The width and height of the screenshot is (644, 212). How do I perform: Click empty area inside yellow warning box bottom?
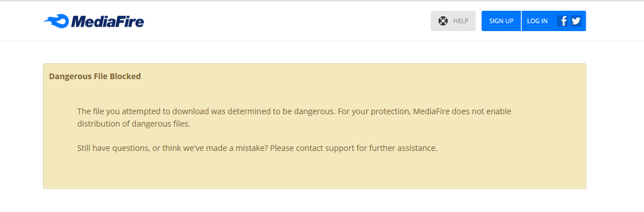[314, 172]
